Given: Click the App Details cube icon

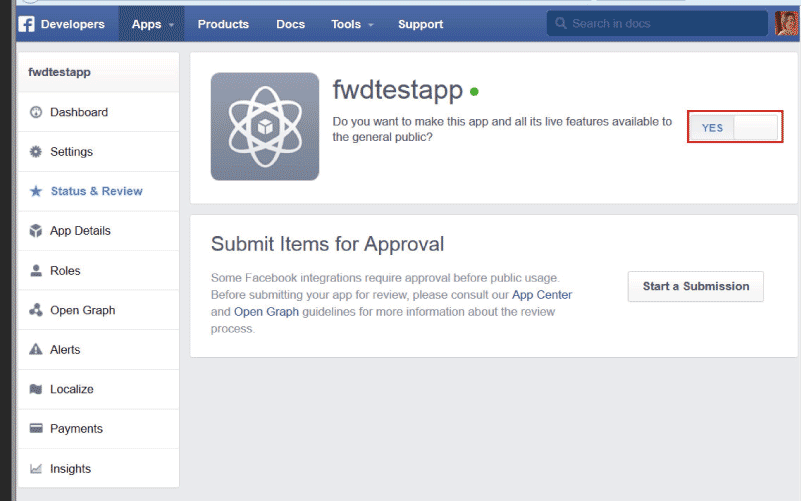Looking at the screenshot, I should click(36, 231).
